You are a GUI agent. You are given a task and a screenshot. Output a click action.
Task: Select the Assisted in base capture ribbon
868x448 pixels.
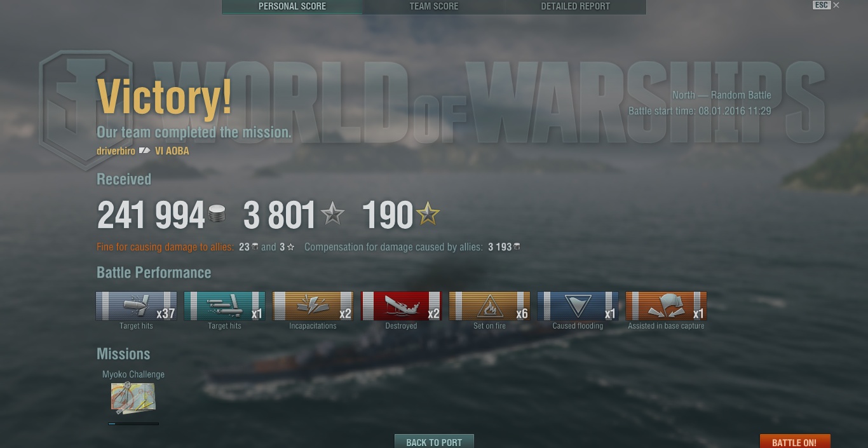(x=667, y=306)
